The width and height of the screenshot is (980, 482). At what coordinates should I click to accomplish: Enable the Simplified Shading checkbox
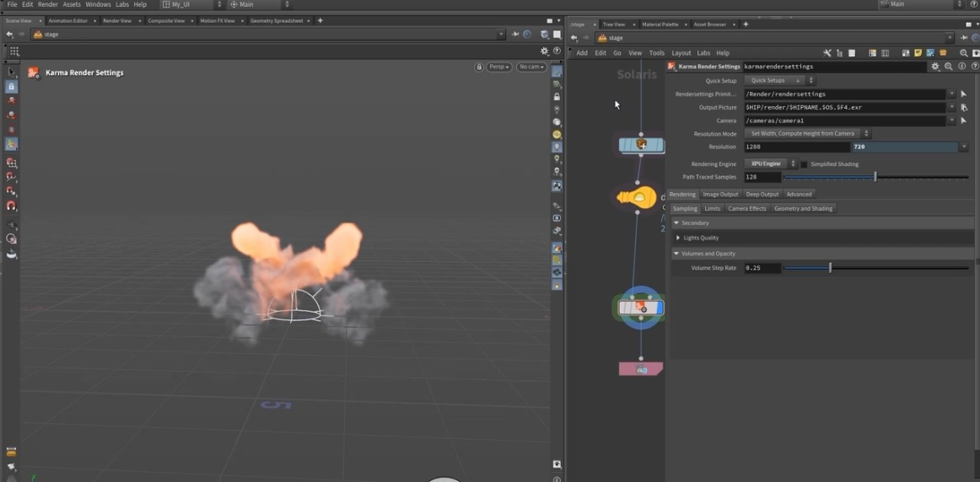click(804, 164)
